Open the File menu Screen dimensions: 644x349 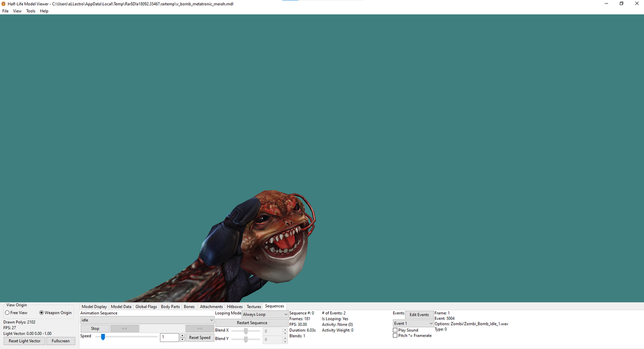pos(6,11)
